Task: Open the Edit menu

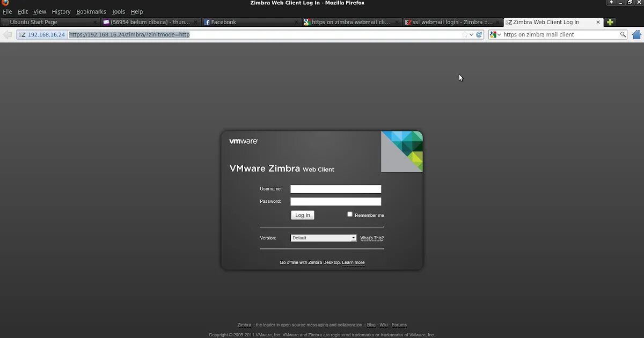Action: coord(23,11)
